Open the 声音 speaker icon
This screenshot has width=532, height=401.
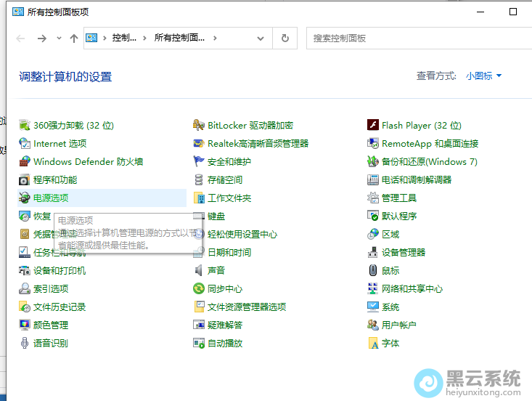[199, 270]
